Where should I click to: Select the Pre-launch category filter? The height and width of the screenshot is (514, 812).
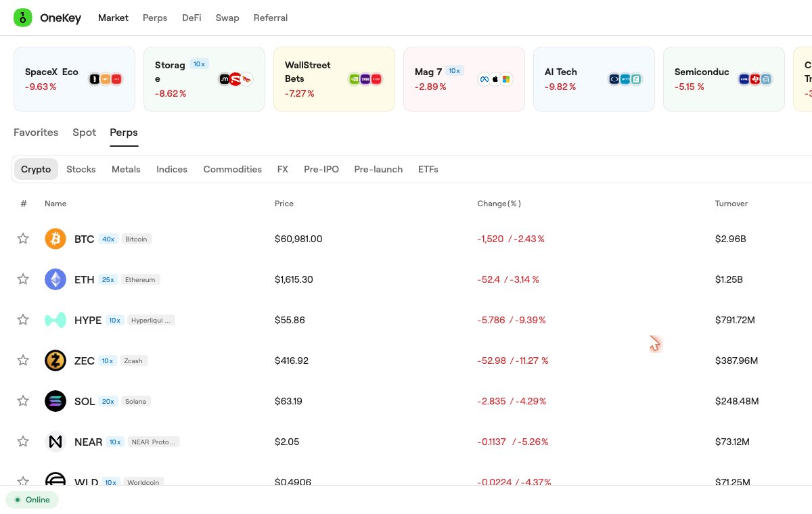(378, 169)
